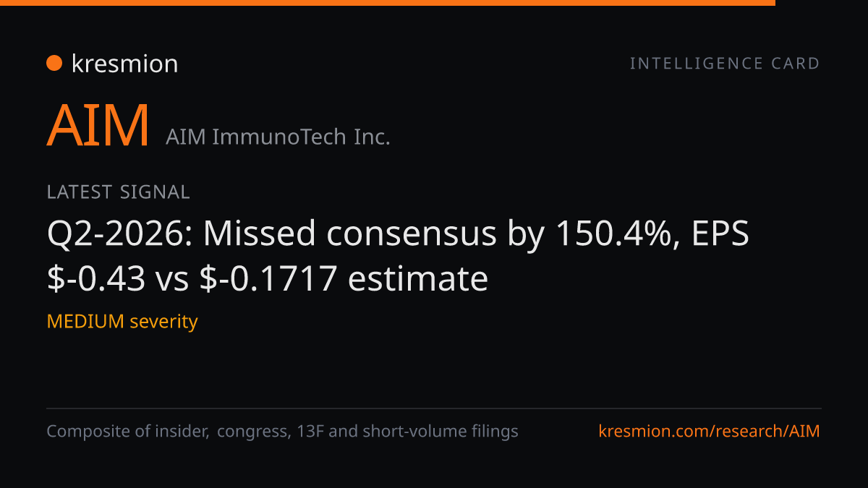Click the orange kresmion logo dot
868x488 pixels.
(x=54, y=64)
